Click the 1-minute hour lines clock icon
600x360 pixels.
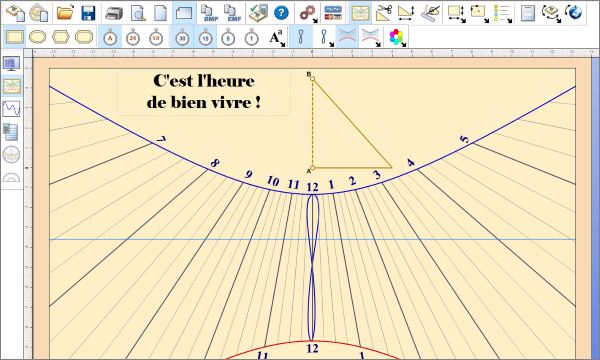point(251,37)
